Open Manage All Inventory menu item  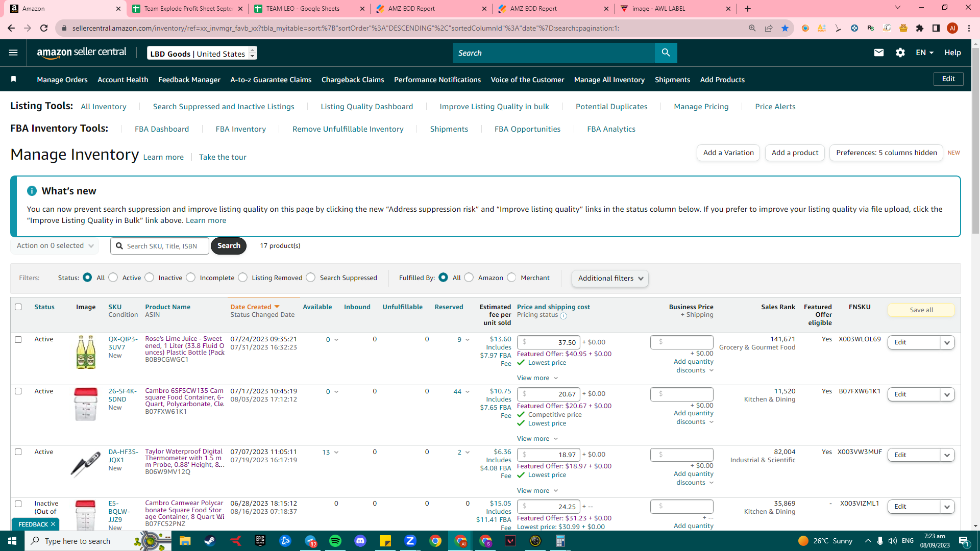pos(609,80)
